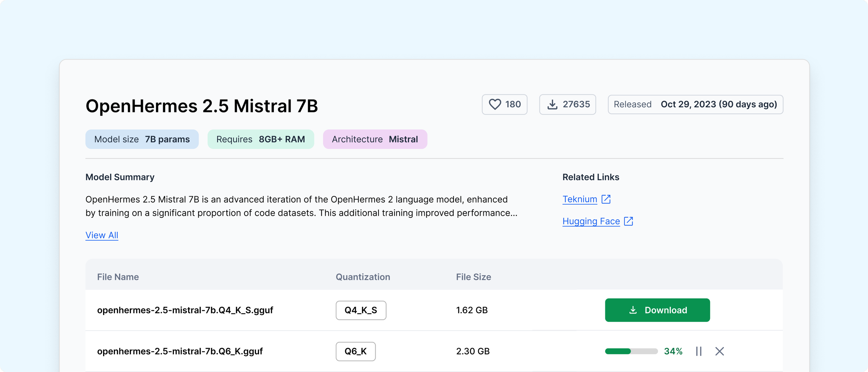Click the external link icon next to Teknium

(x=606, y=199)
